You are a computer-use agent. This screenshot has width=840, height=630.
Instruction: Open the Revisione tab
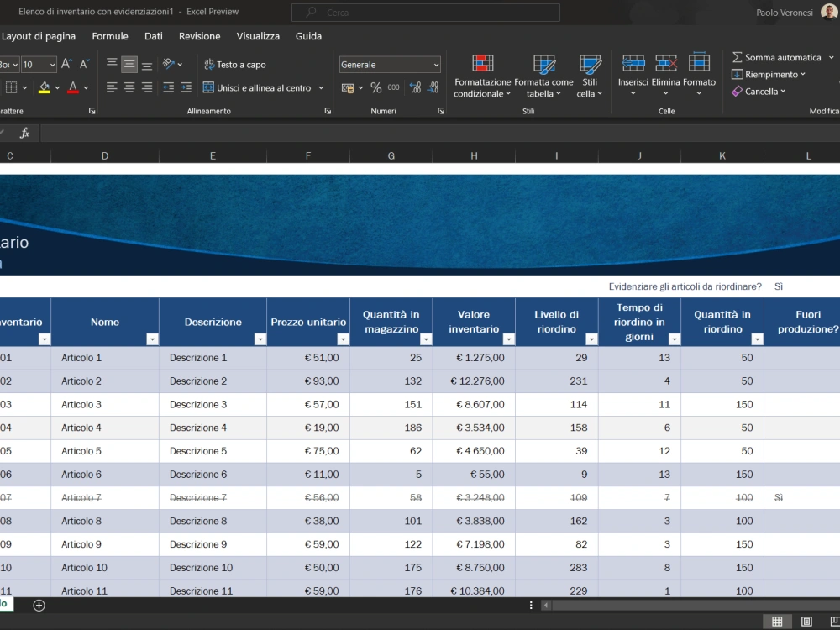point(199,36)
